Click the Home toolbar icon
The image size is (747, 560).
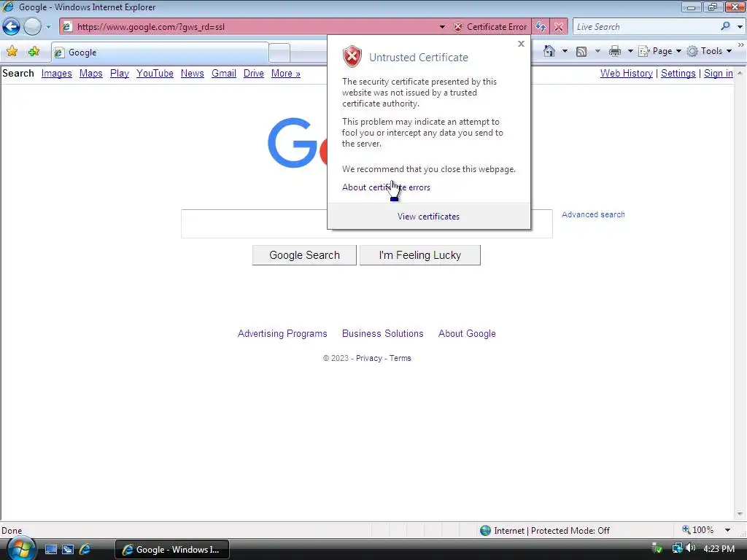tap(549, 51)
